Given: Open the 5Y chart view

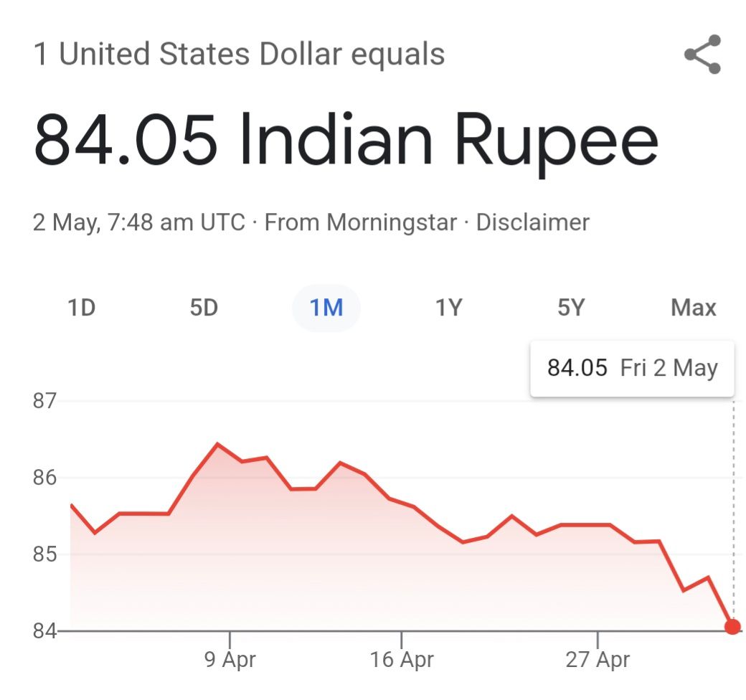Looking at the screenshot, I should click(x=571, y=308).
